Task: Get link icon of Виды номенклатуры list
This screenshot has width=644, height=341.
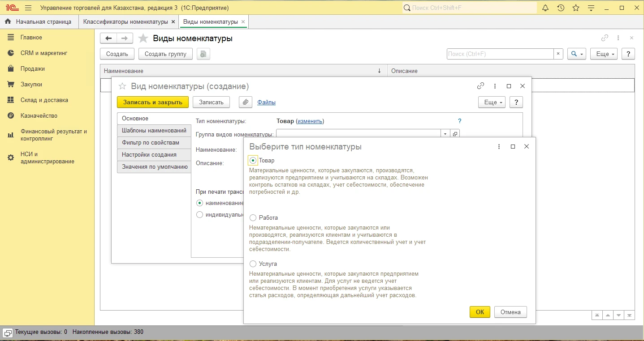Action: tap(605, 38)
